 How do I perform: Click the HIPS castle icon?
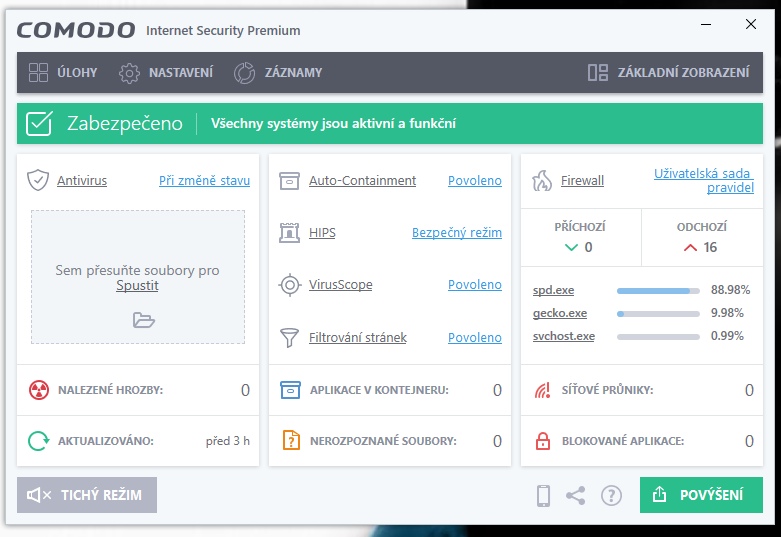pos(289,233)
